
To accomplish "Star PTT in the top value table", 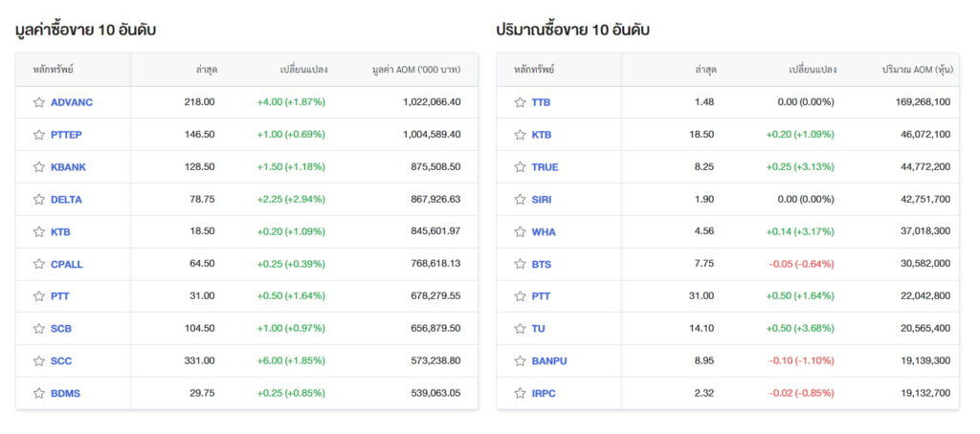I will point(38,296).
